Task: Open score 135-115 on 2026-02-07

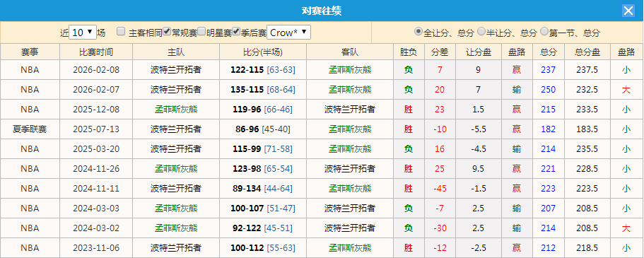Action: coord(247,90)
